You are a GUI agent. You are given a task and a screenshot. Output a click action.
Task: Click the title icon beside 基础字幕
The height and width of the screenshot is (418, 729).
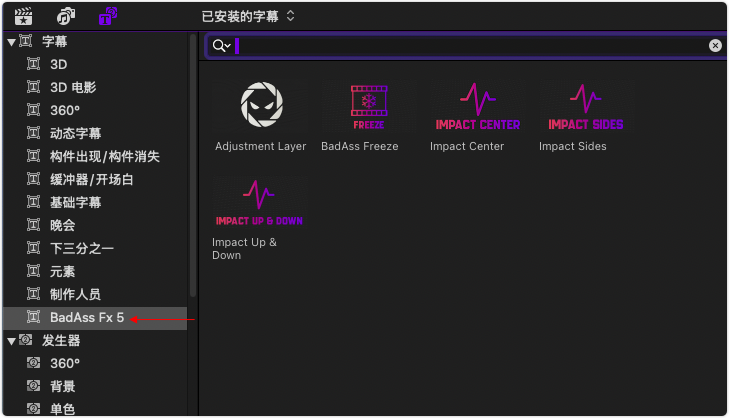(x=33, y=202)
